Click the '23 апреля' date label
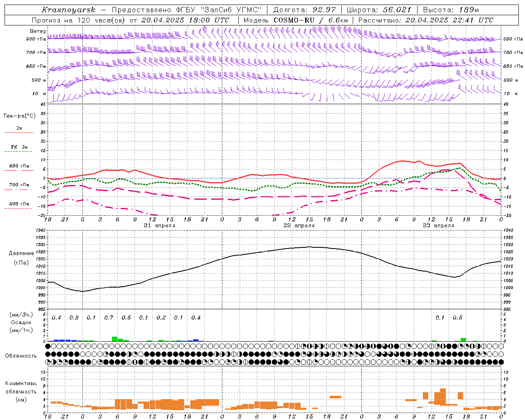 click(438, 226)
